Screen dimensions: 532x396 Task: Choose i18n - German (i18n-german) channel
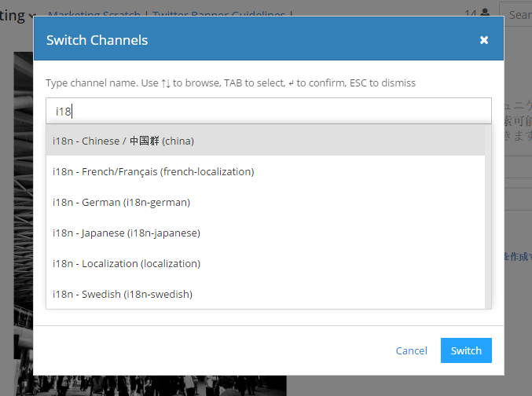(266, 202)
